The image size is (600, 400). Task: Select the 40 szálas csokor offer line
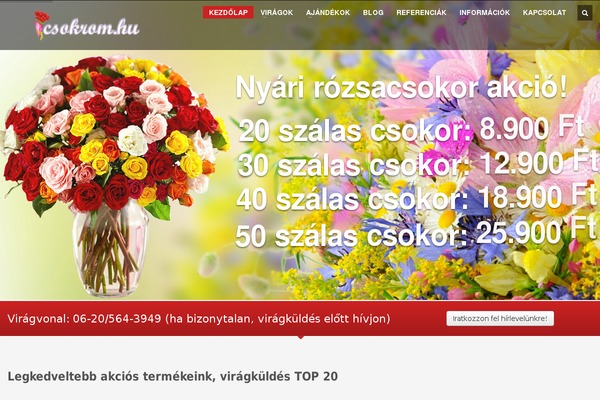416,198
